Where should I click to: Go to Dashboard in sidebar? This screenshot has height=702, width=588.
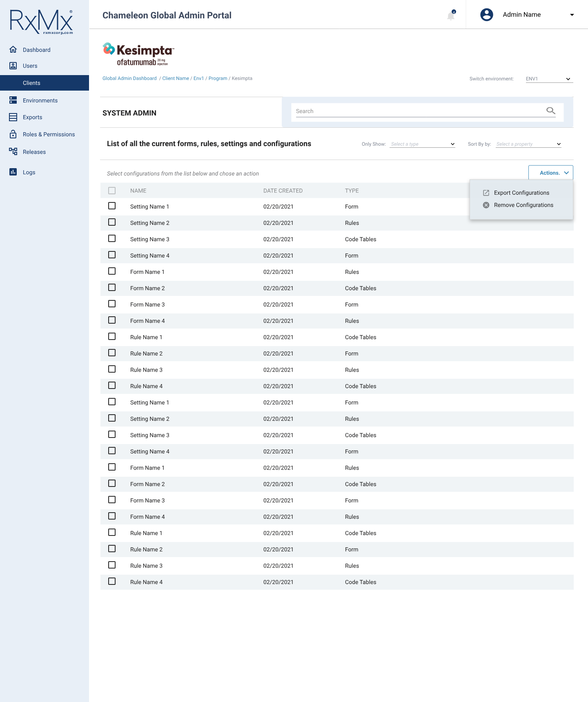[37, 50]
